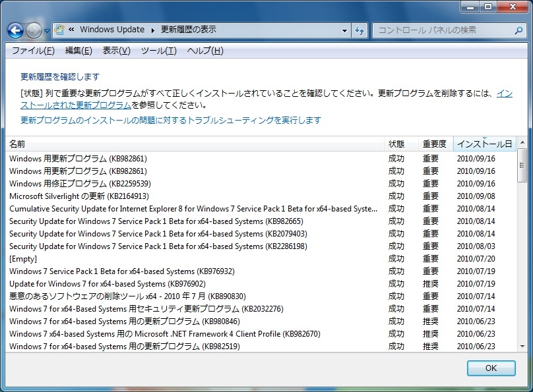Select Windows 7 Service Pack 1 Beta (KB976932)
The width and height of the screenshot is (533, 392).
[261, 271]
